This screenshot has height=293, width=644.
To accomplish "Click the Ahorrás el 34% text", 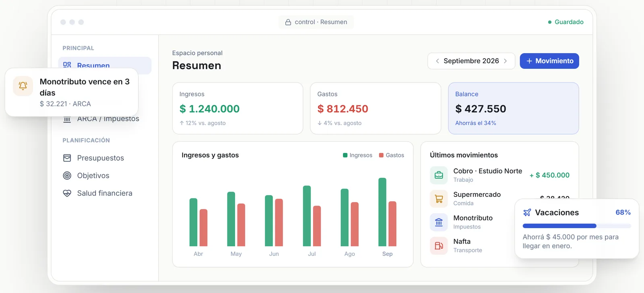I will tap(476, 123).
